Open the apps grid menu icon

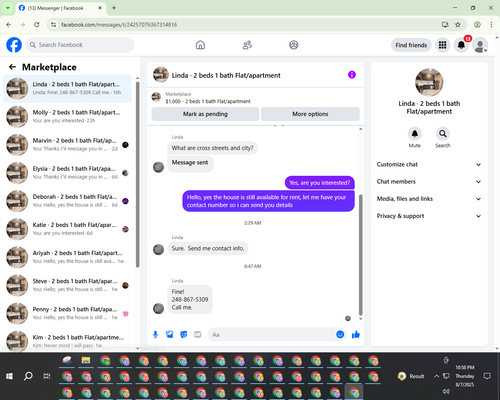pyautogui.click(x=442, y=45)
